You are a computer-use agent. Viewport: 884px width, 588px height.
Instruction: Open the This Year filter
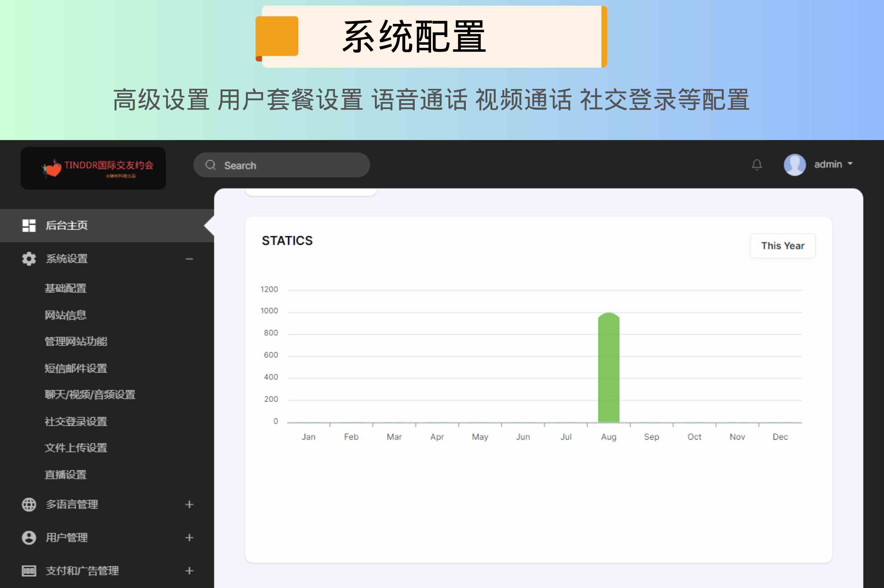pyautogui.click(x=782, y=246)
